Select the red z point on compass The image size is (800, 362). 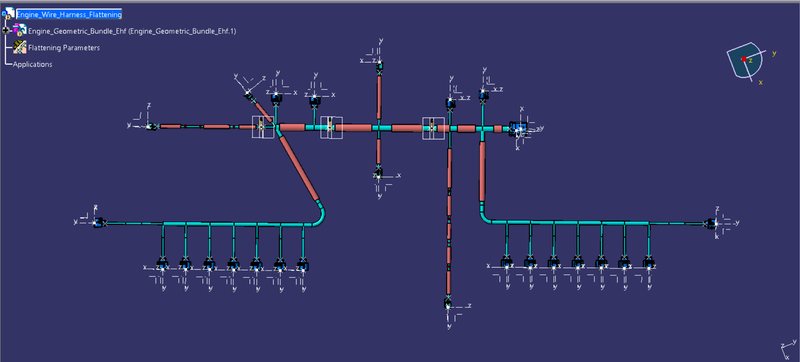tap(744, 60)
